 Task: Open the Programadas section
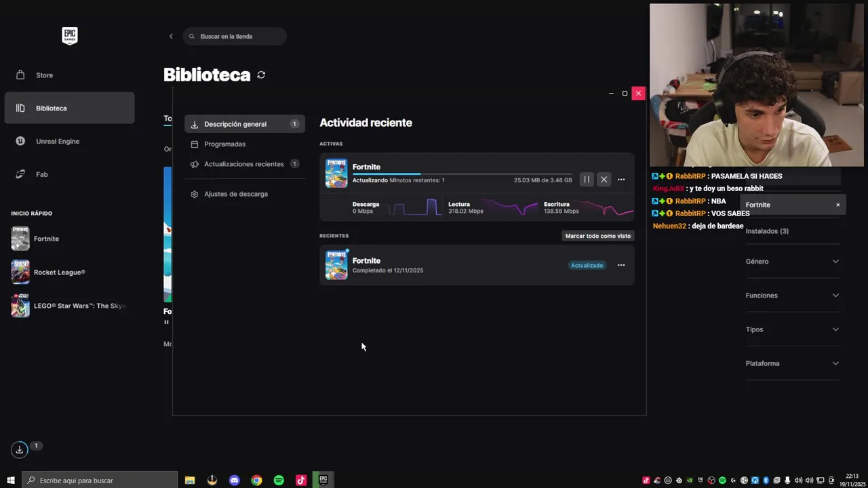(245, 144)
